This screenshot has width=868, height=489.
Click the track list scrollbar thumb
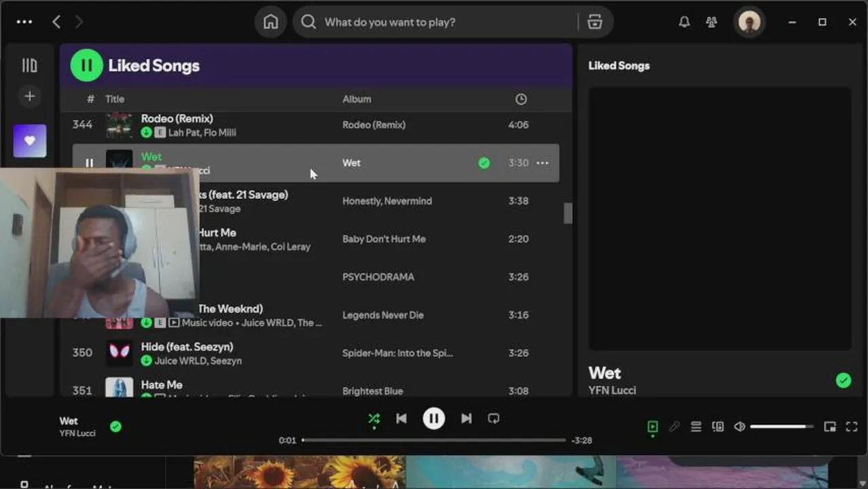568,213
